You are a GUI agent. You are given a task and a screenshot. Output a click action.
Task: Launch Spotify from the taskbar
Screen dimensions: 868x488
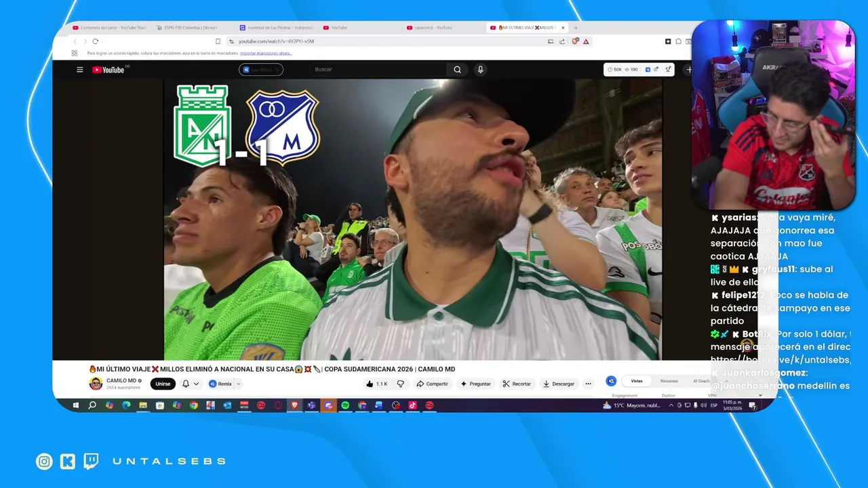tap(345, 405)
